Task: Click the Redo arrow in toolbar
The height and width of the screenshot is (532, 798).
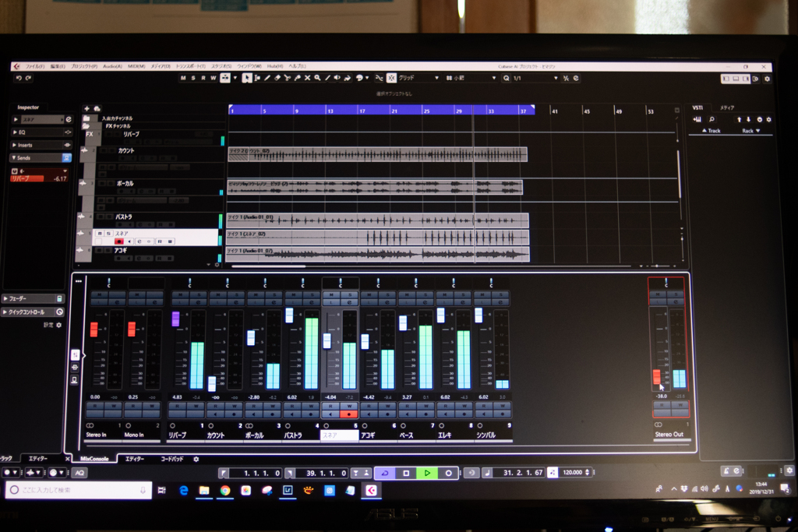Action: (29, 78)
